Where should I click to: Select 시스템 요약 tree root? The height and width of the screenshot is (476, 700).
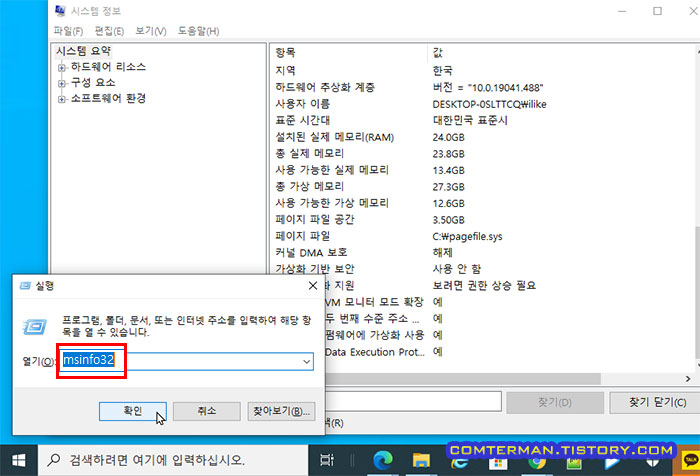coord(83,51)
